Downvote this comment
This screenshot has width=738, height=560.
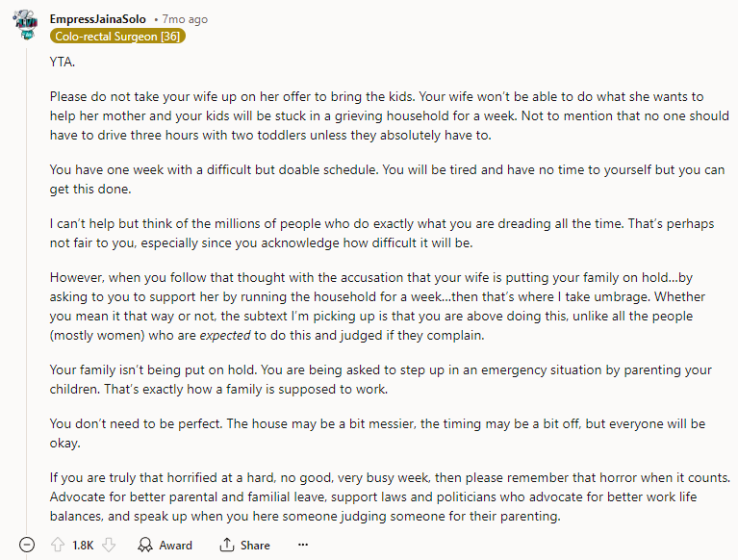pos(109,545)
